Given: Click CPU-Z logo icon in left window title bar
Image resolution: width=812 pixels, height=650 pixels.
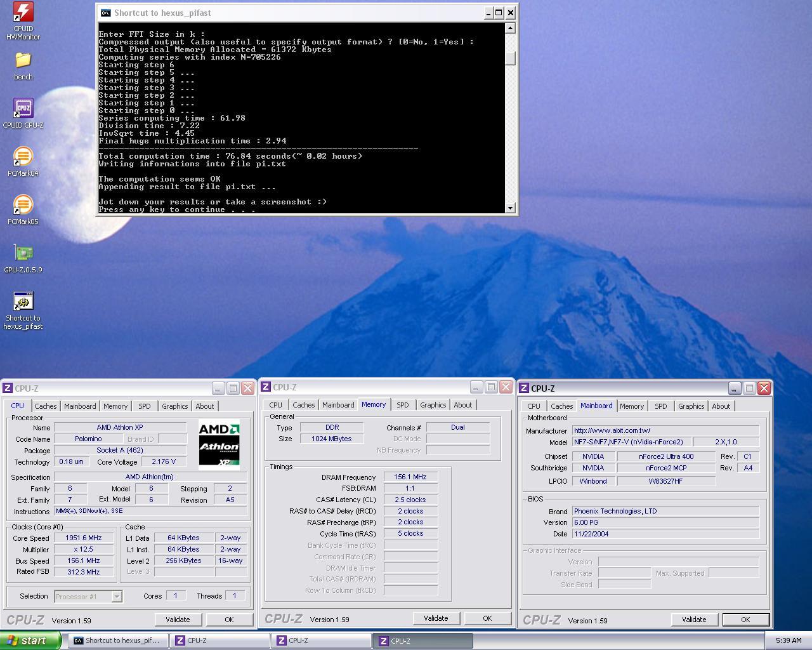Looking at the screenshot, I should tap(8, 388).
